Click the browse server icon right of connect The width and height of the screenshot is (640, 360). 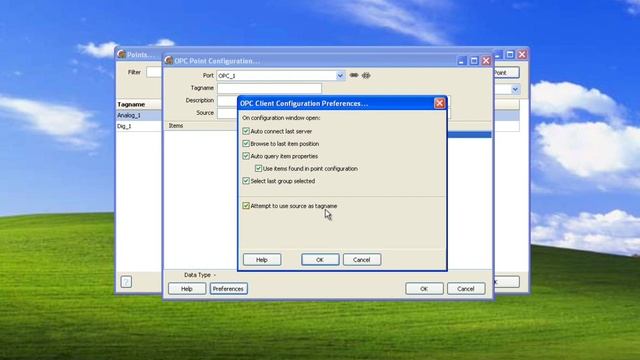[x=366, y=75]
